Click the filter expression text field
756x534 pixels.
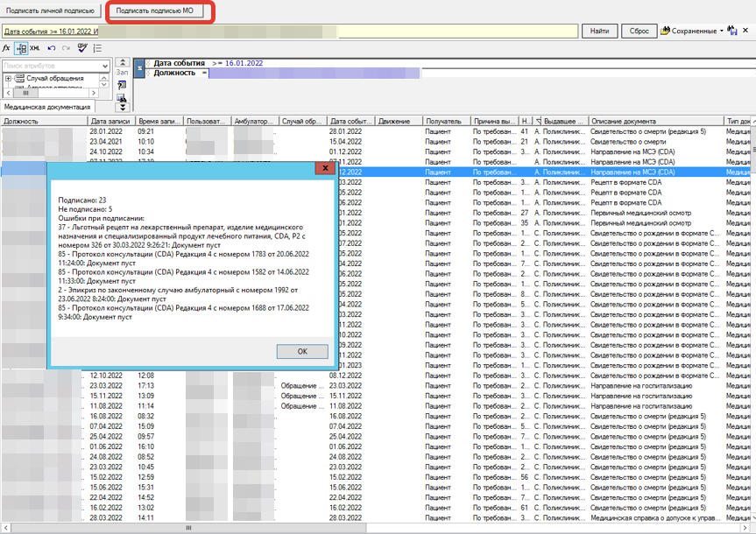coord(290,32)
